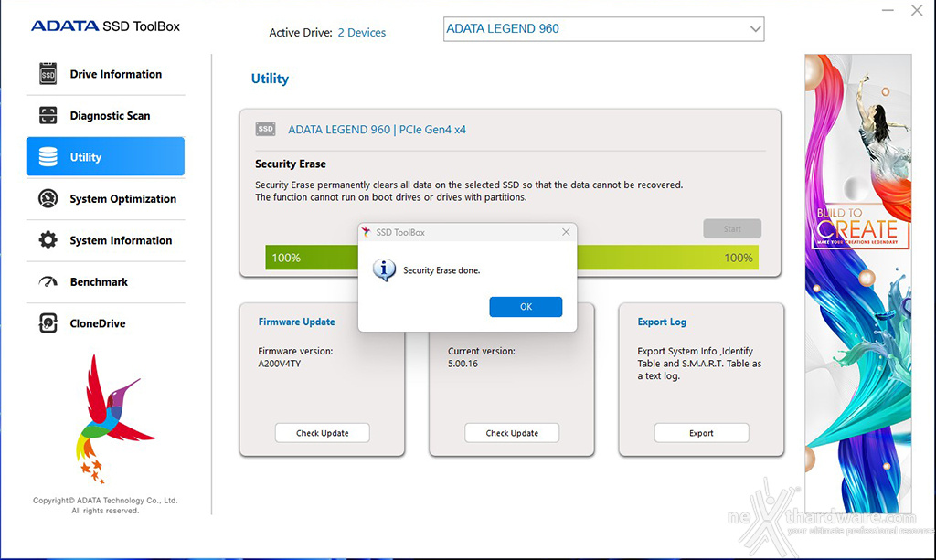This screenshot has height=560, width=936.
Task: Go to Diagnostic Scan
Action: point(106,116)
